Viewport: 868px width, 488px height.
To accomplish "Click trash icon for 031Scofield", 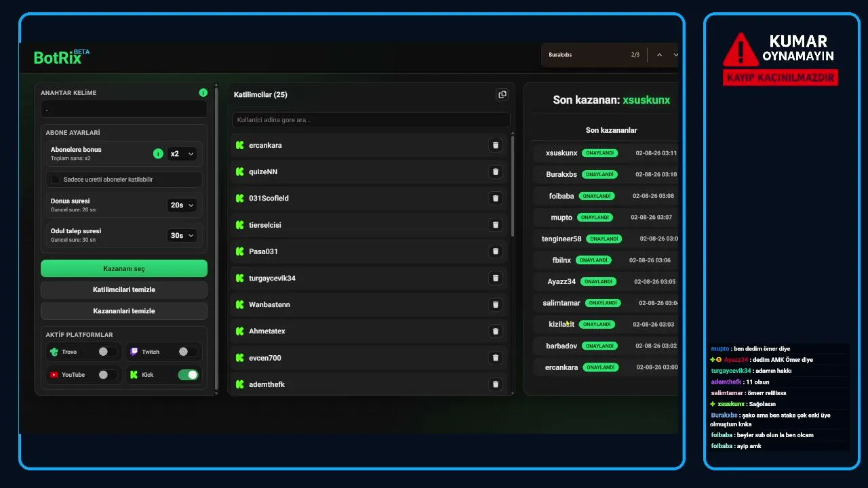I will coord(495,198).
